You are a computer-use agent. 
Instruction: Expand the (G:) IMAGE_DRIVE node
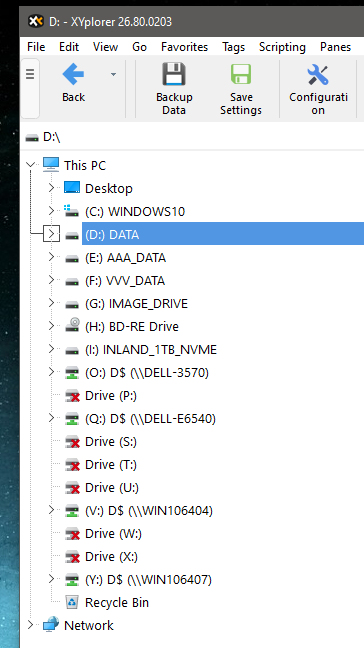pos(51,303)
